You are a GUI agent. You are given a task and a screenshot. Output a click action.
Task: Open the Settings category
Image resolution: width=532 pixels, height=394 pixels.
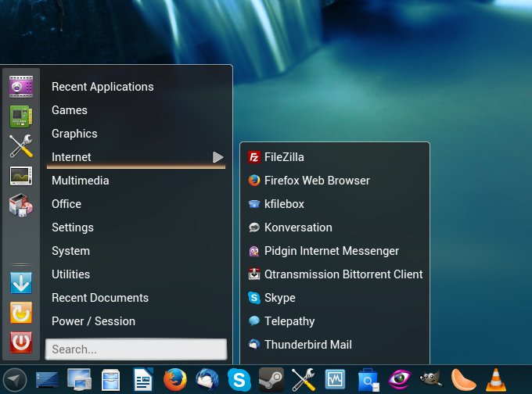click(136, 227)
